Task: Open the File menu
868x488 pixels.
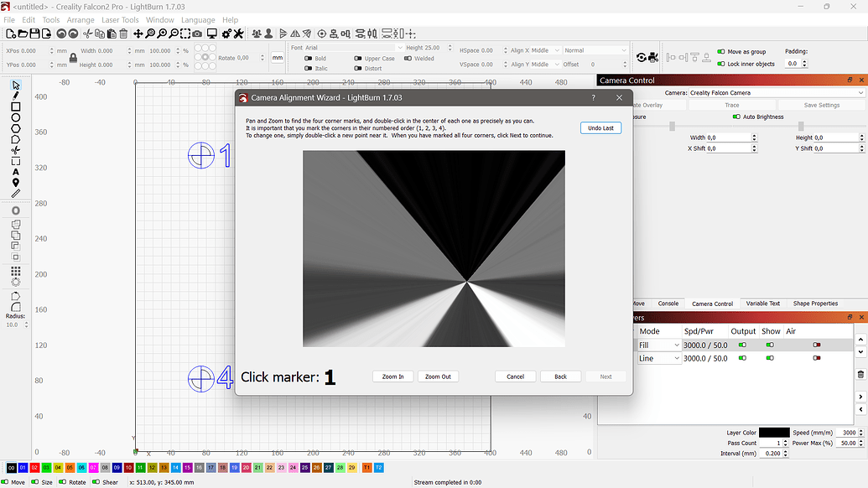Action: (9, 20)
